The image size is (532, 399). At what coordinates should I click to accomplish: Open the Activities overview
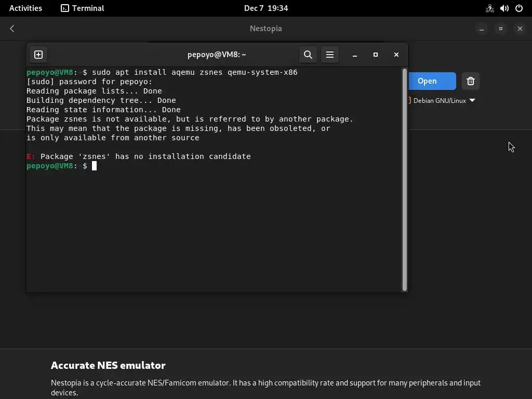point(25,8)
